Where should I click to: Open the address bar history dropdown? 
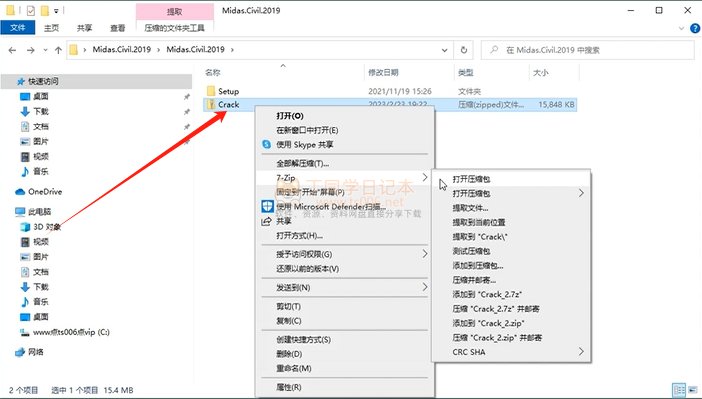445,50
